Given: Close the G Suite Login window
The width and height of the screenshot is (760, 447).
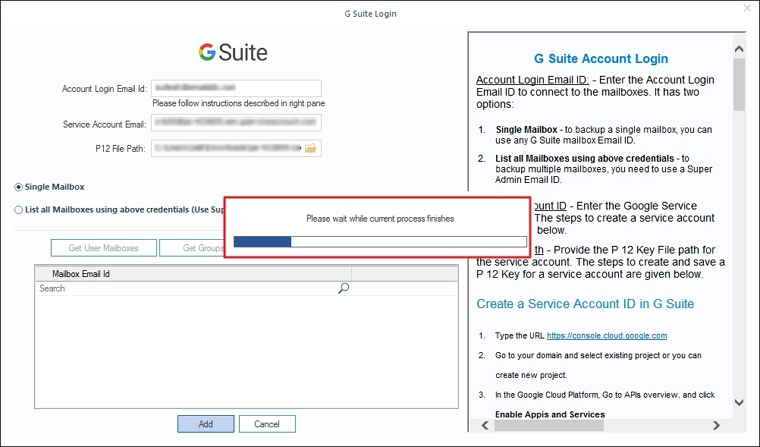Looking at the screenshot, I should pos(747,8).
